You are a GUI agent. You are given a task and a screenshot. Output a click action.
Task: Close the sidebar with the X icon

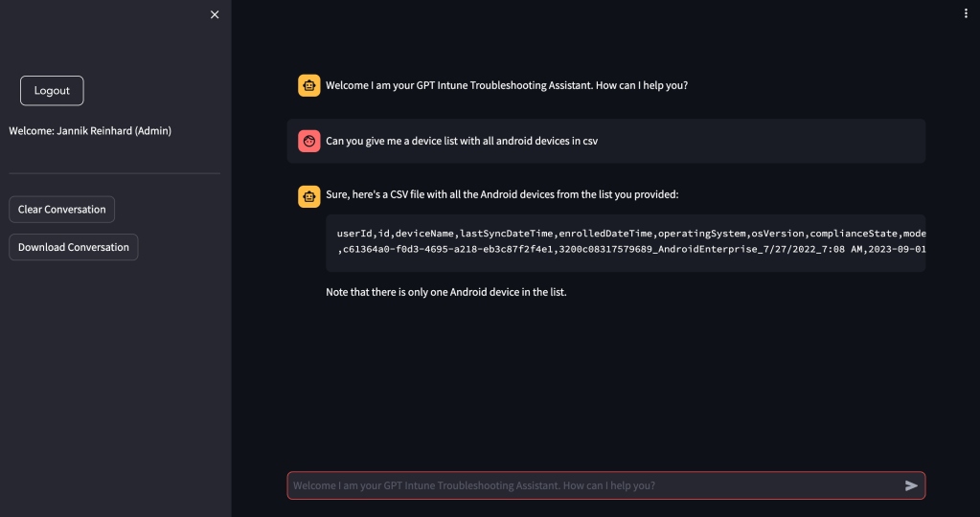[x=215, y=14]
